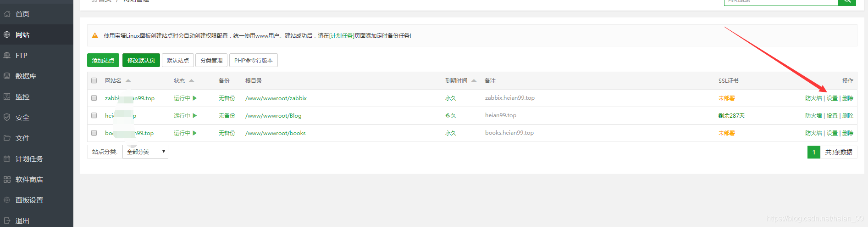The height and width of the screenshot is (227, 868).
Task: Open the 全部分类 category dropdown
Action: (x=145, y=152)
